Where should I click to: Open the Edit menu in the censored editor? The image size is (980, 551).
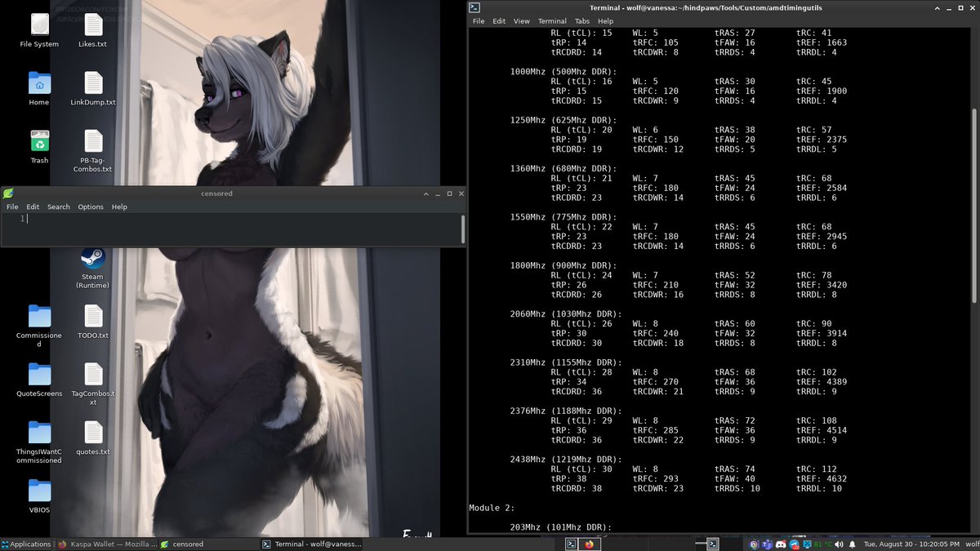tap(33, 207)
